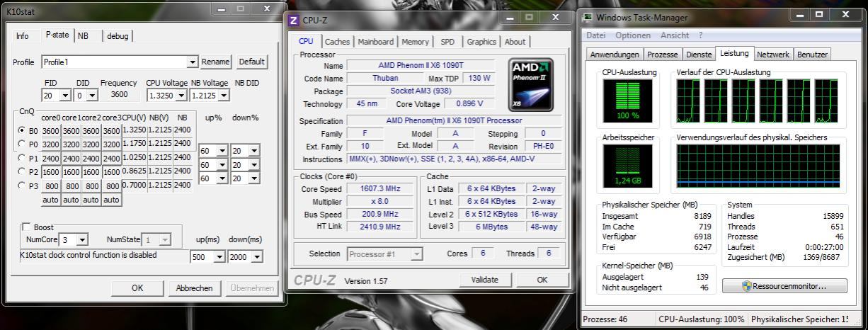
Task: Open the ? help menu in Task-Manager
Action: tap(700, 35)
